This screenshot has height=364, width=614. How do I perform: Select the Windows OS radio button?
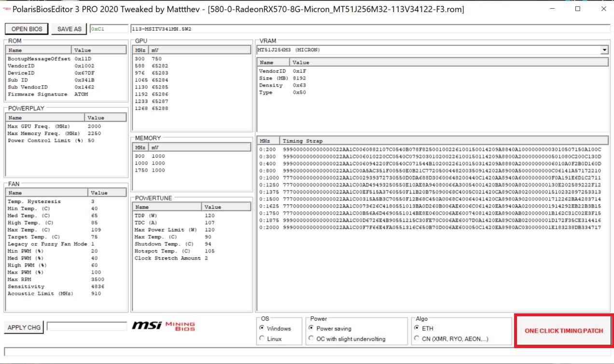(262, 328)
